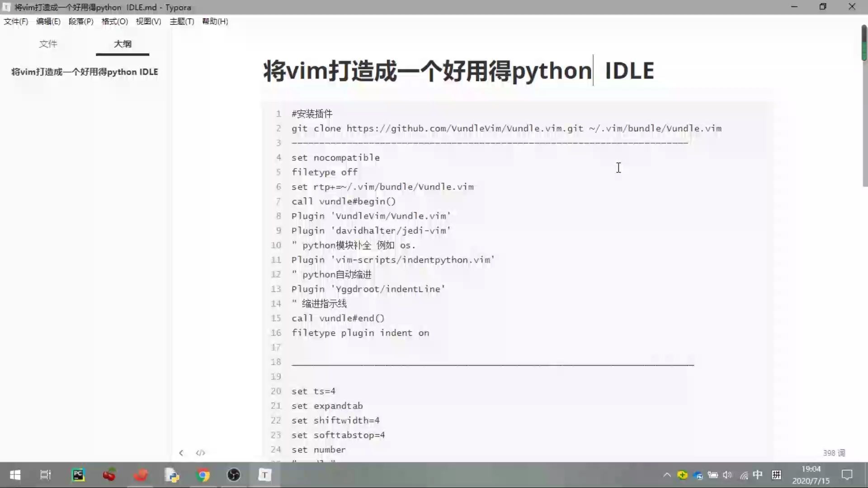Image resolution: width=868 pixels, height=488 pixels.
Task: Switch to Typora via its taskbar icon
Action: point(264,475)
